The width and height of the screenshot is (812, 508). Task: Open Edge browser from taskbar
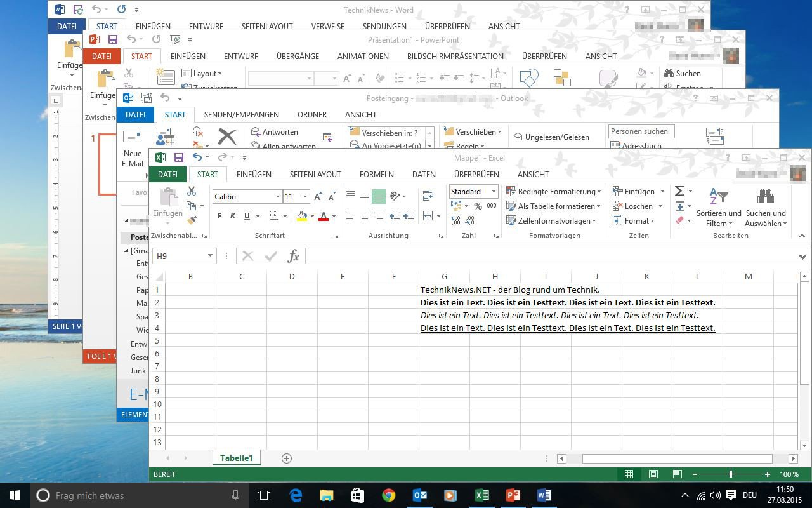[296, 495]
